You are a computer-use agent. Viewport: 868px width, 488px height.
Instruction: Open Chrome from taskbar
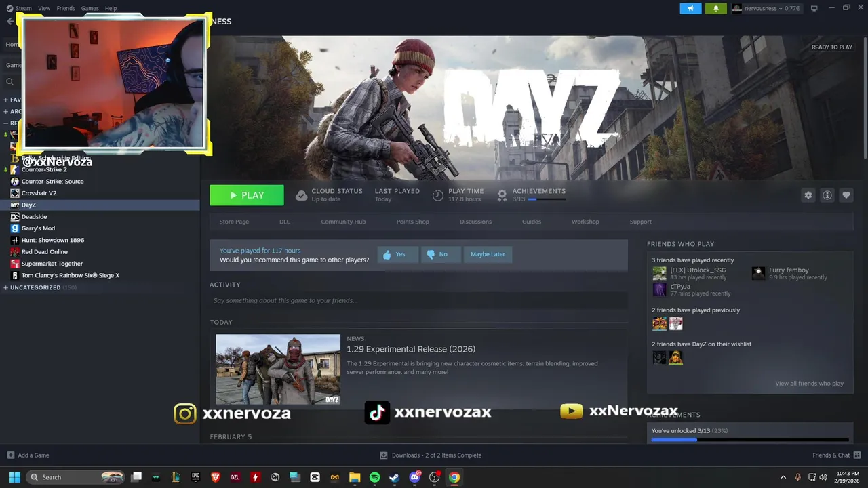click(454, 477)
